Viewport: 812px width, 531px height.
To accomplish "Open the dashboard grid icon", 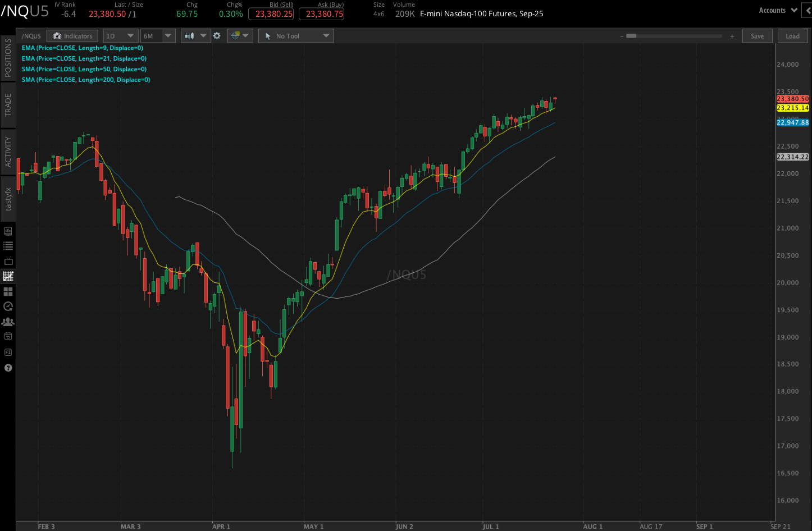I will (x=8, y=291).
